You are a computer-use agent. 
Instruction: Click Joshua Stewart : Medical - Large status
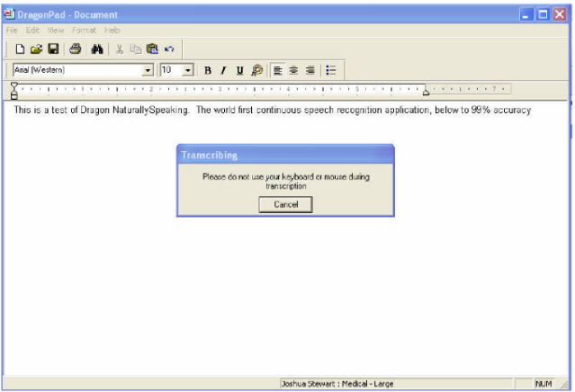point(337,384)
